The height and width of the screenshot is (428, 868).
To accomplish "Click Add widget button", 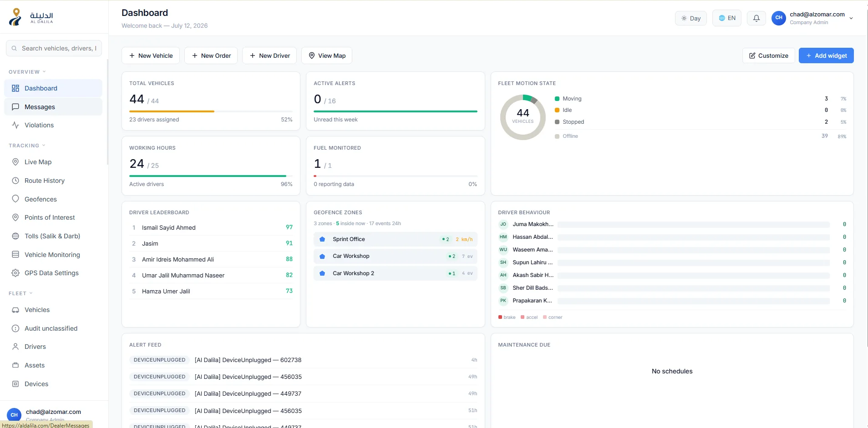I will 826,55.
